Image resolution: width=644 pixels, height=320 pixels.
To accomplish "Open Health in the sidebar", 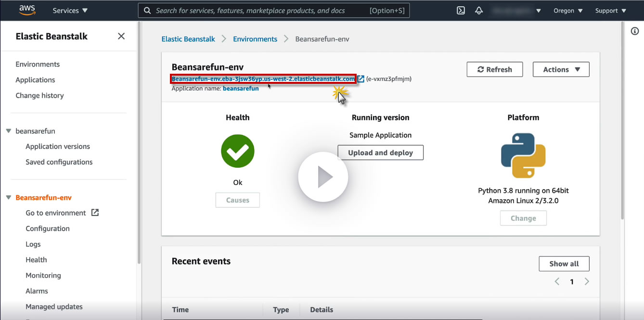I will coord(36,260).
